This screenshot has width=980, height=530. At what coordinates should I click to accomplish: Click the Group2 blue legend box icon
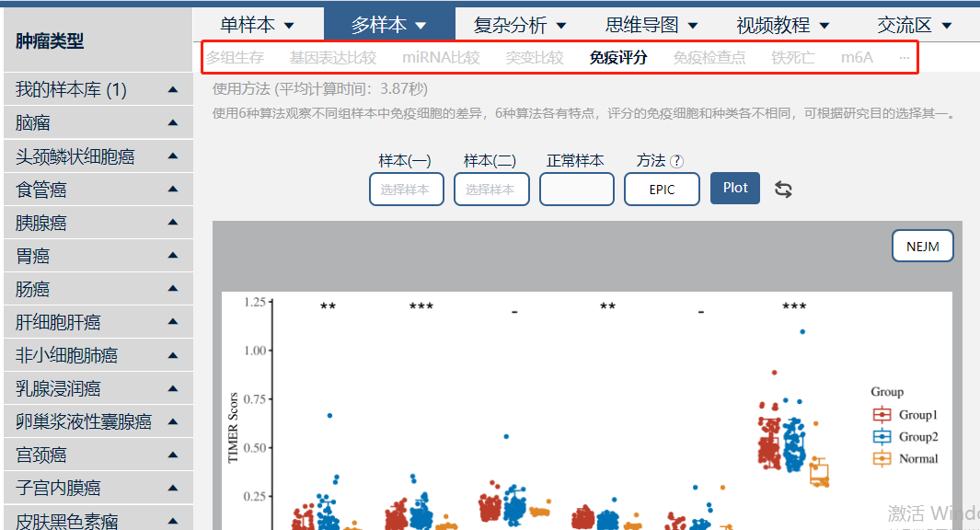[882, 436]
